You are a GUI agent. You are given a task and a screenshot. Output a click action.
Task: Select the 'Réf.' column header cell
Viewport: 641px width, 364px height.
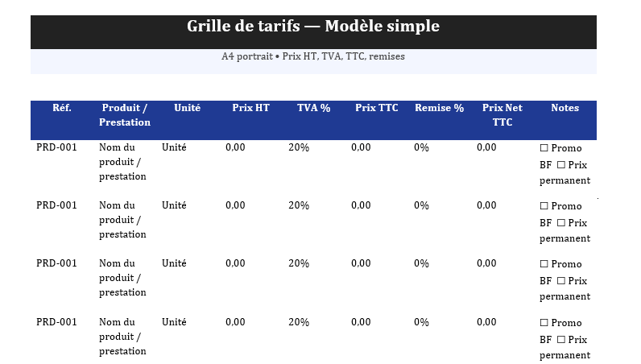pyautogui.click(x=62, y=108)
